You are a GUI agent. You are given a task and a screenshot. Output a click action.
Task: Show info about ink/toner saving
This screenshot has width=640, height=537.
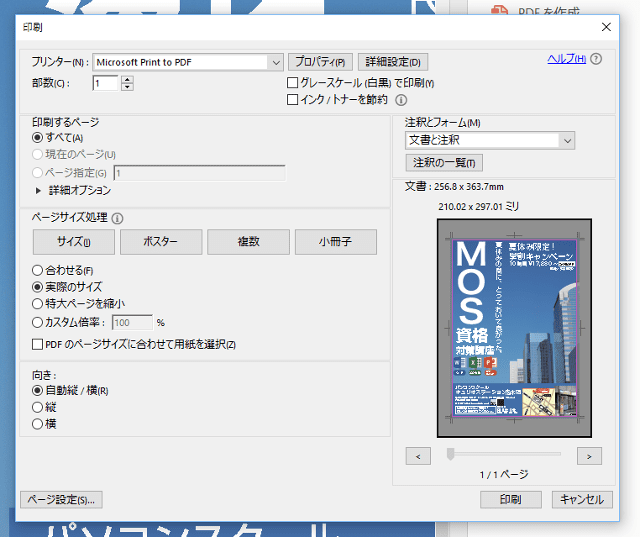[x=401, y=100]
